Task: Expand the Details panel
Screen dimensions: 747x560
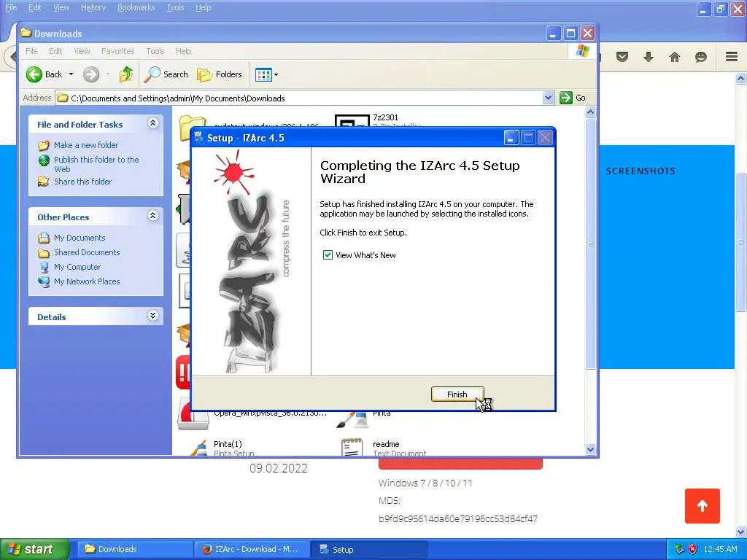Action: 152,316
